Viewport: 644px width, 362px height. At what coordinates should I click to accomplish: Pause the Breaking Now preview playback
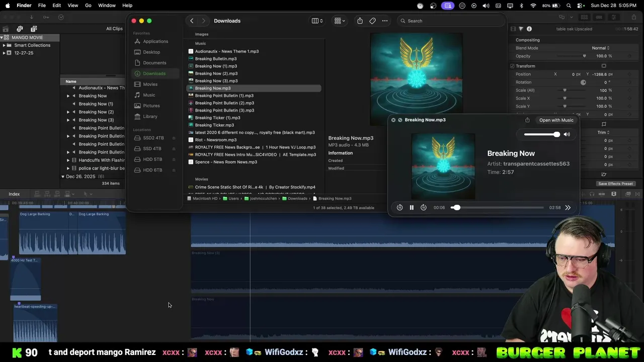click(x=412, y=208)
